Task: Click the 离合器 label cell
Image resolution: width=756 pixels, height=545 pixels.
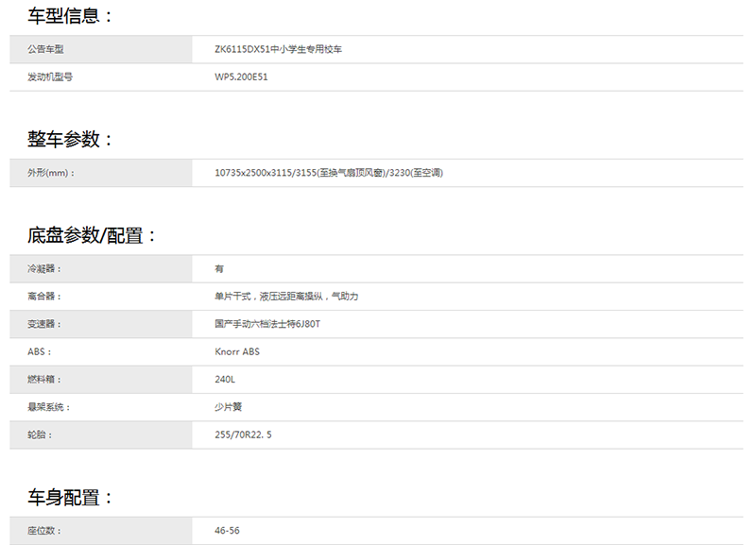Action: [x=45, y=297]
